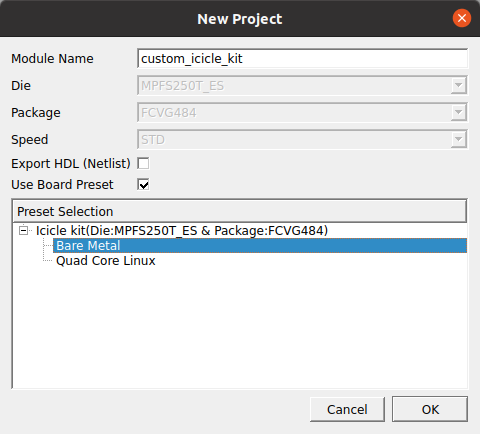Screen dimensions: 480x434
Task: Click the New Project title bar
Action: 240,19
